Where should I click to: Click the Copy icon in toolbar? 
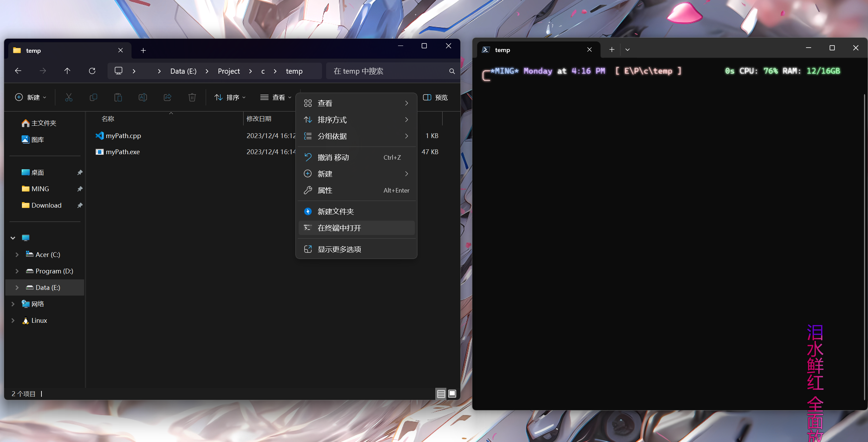pyautogui.click(x=93, y=98)
